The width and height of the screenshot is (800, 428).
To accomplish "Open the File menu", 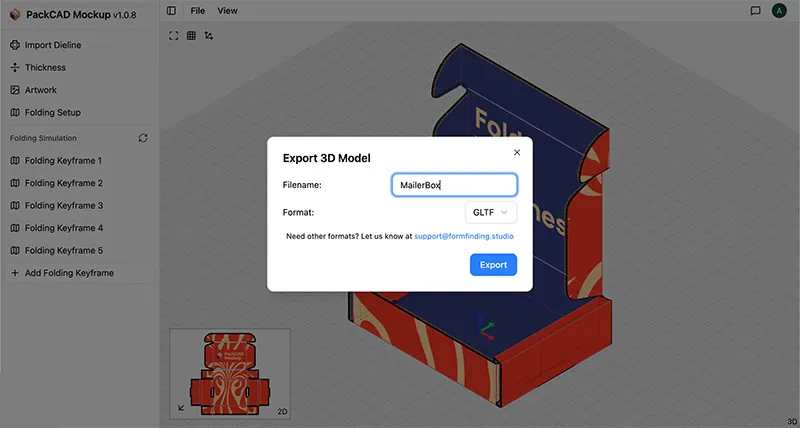I will click(197, 11).
